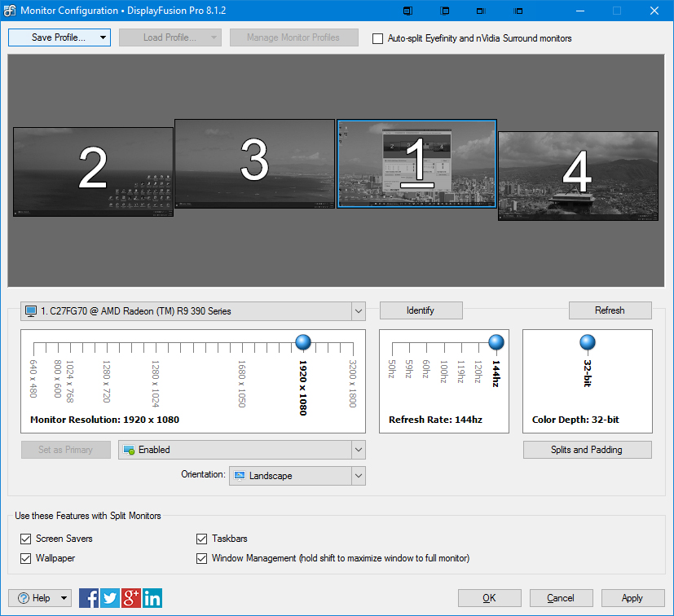The image size is (674, 616).
Task: Click the Apply button
Action: 632,598
